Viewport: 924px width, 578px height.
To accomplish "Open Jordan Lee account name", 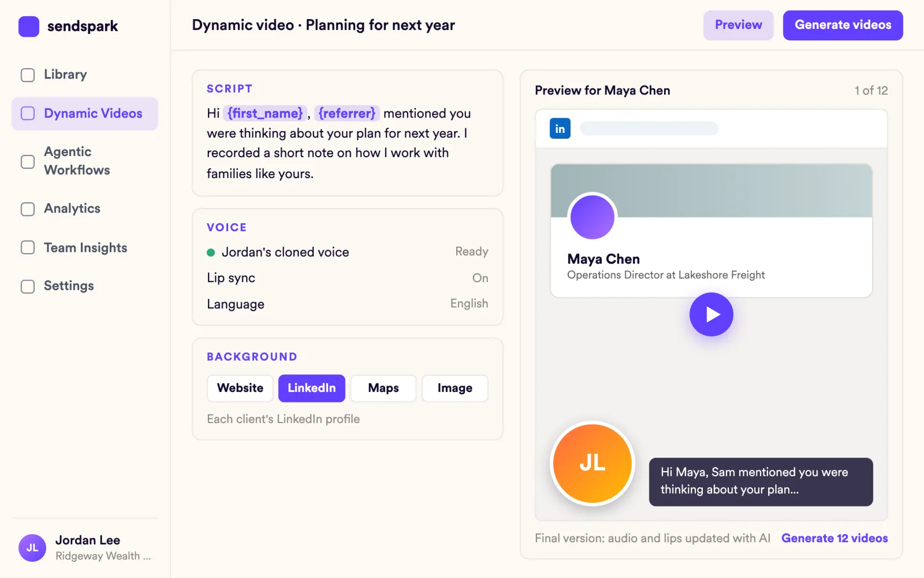I will click(88, 540).
